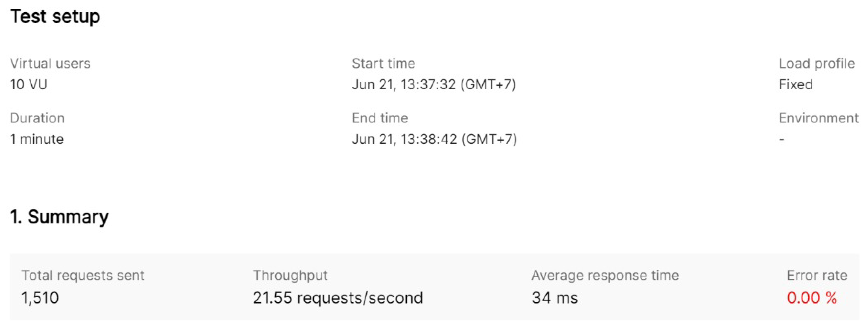The width and height of the screenshot is (868, 331).
Task: Select the Throughput label
Action: pos(290,275)
